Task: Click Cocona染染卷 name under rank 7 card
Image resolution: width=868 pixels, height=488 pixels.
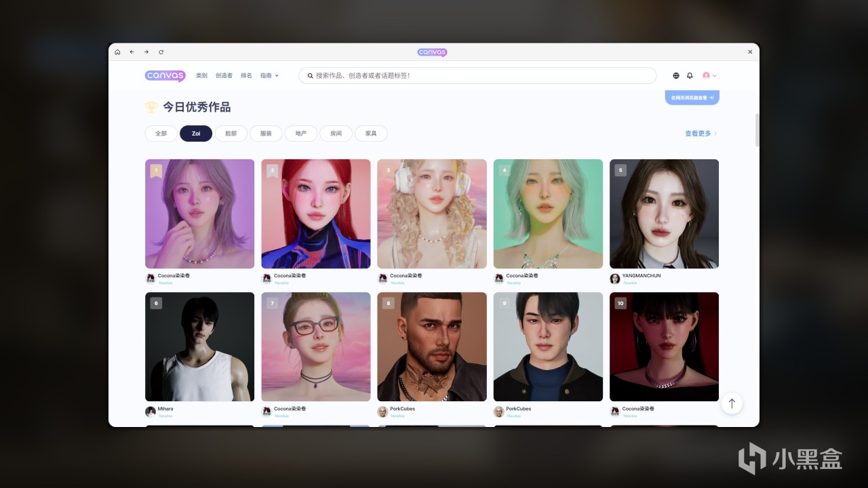Action: tap(290, 409)
